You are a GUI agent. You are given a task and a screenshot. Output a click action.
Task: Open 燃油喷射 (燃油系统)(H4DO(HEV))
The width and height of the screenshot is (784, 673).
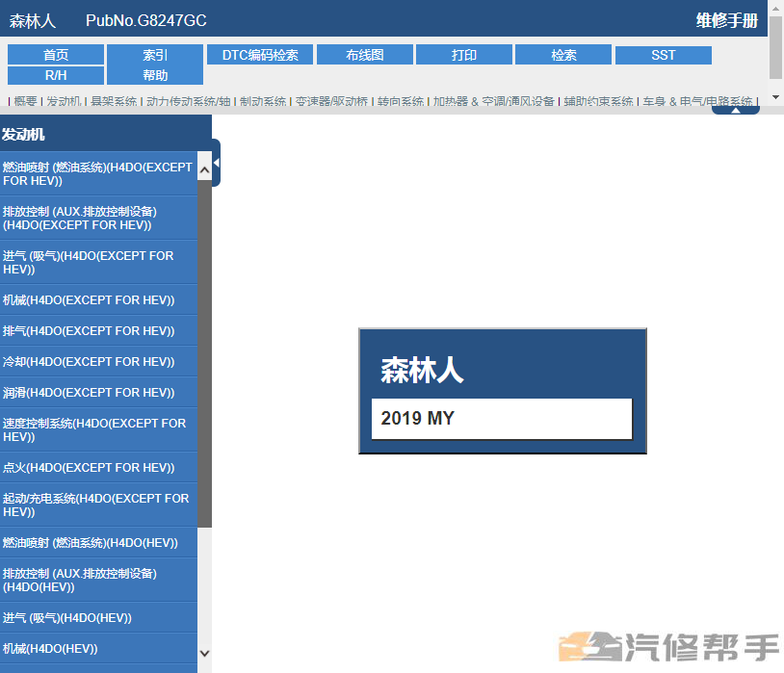tap(98, 542)
